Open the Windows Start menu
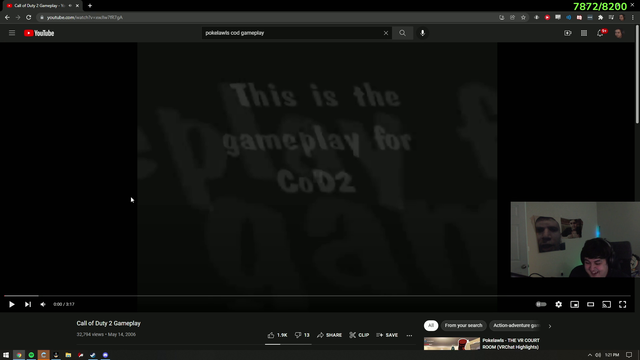 coord(6,355)
